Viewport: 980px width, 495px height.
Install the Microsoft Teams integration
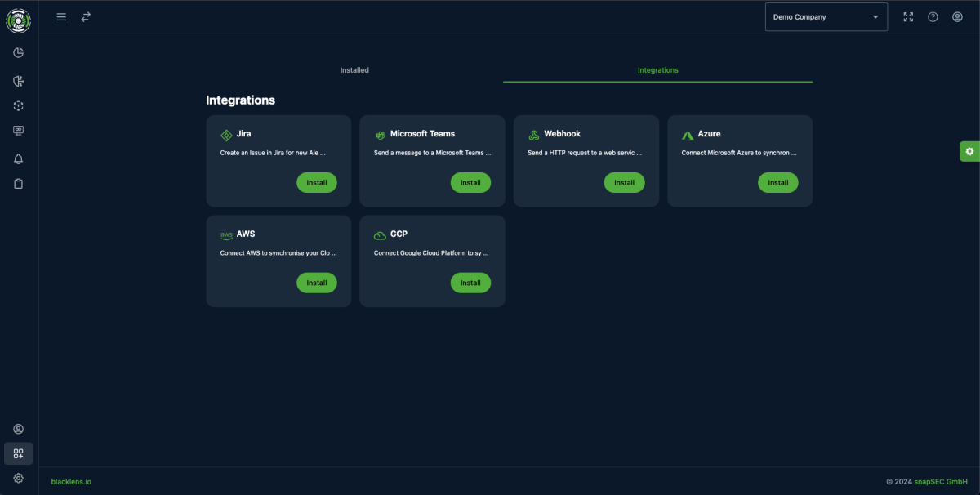[470, 183]
